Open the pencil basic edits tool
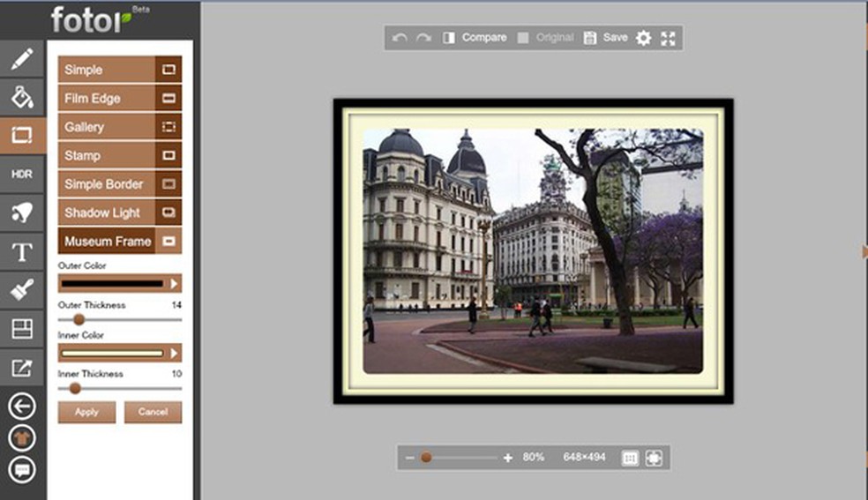 [22, 59]
